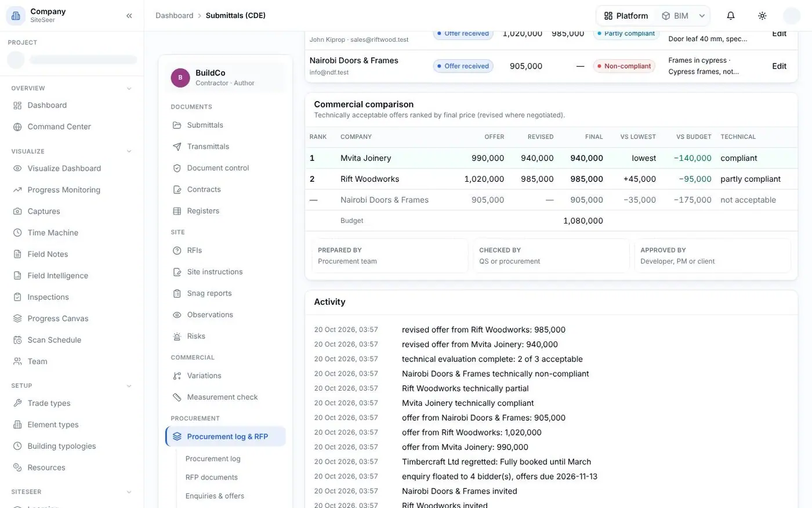
Task: Click Nairobi Doors Offer received badge
Action: [x=463, y=66]
